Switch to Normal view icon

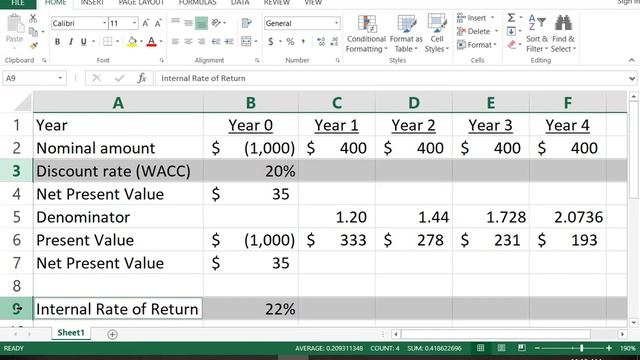[481, 348]
